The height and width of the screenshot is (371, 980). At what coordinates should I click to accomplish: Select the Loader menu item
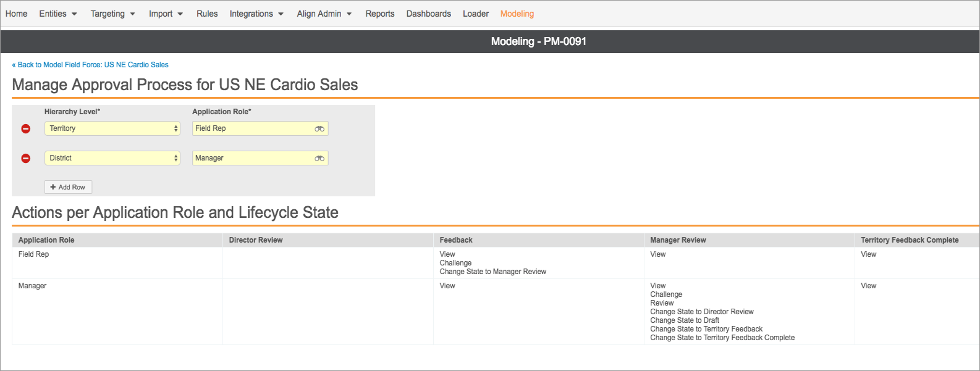tap(475, 14)
